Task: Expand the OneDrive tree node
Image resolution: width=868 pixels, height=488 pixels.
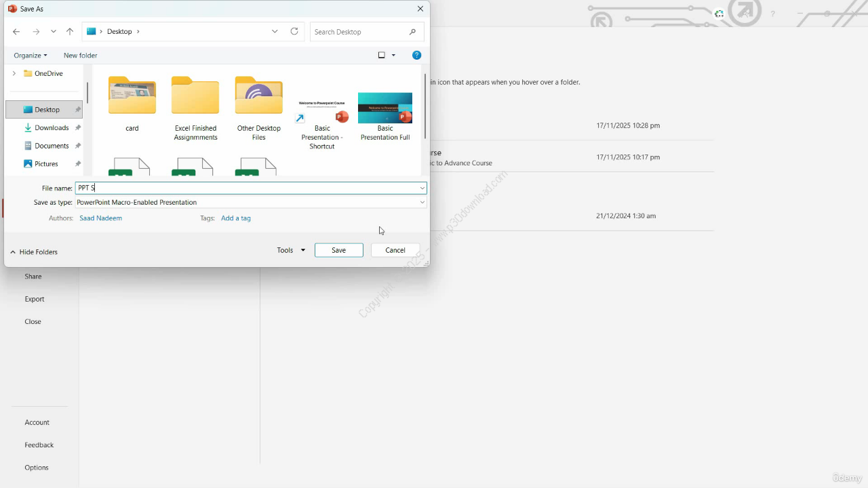Action: click(14, 73)
